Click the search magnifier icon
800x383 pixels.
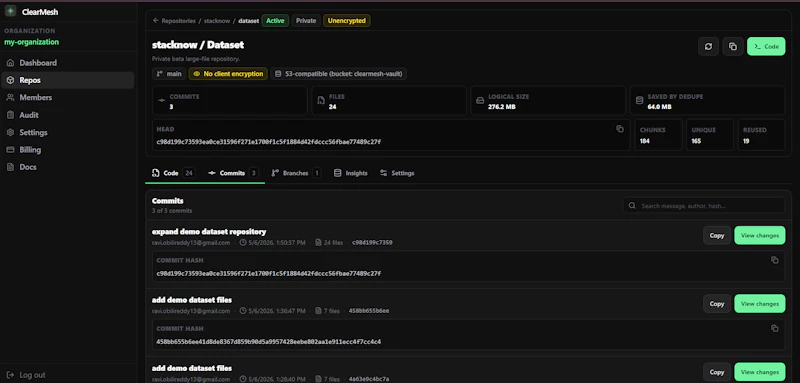click(632, 206)
